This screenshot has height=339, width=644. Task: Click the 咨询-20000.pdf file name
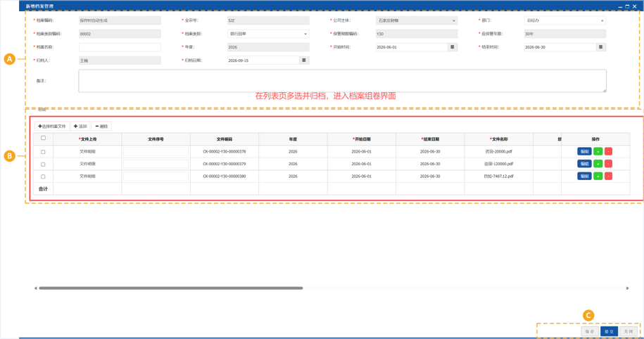pos(498,151)
